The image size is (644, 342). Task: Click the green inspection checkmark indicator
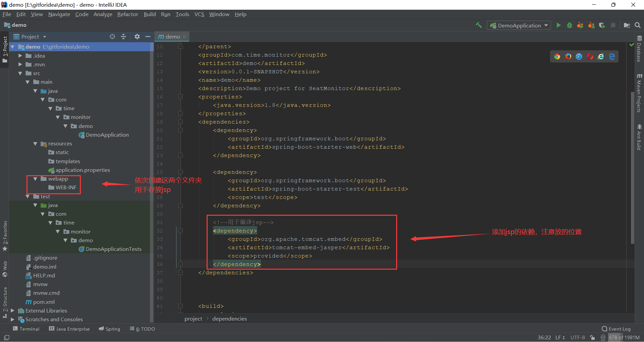[632, 45]
